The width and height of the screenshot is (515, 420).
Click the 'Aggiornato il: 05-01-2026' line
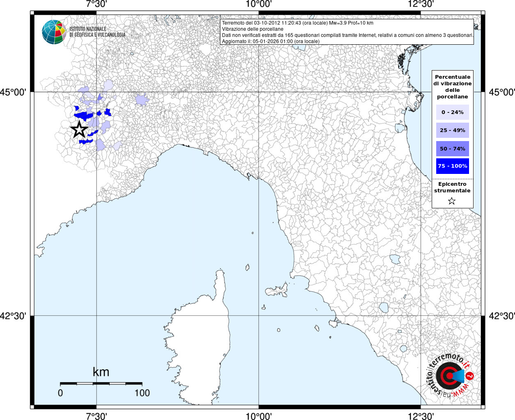coord(270,41)
